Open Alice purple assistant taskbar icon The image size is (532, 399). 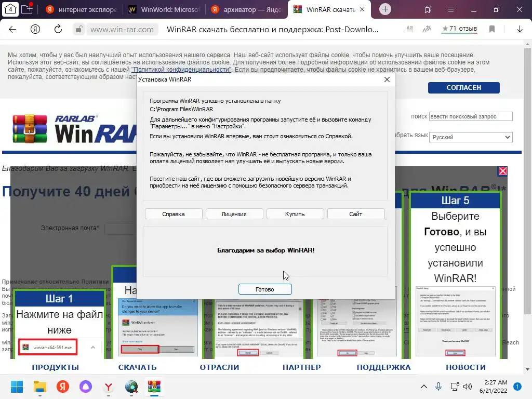tap(86, 387)
